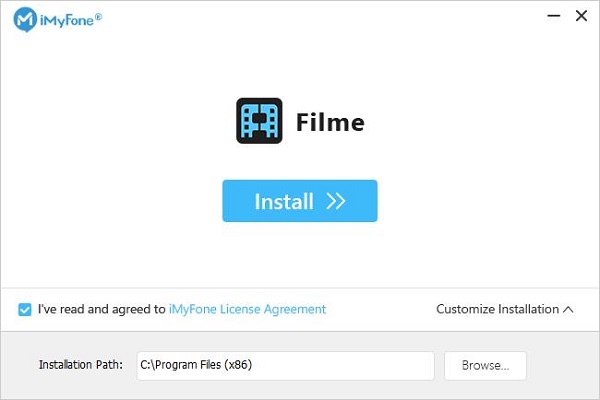Minimize the installer window
This screenshot has height=400, width=600.
(x=549, y=17)
